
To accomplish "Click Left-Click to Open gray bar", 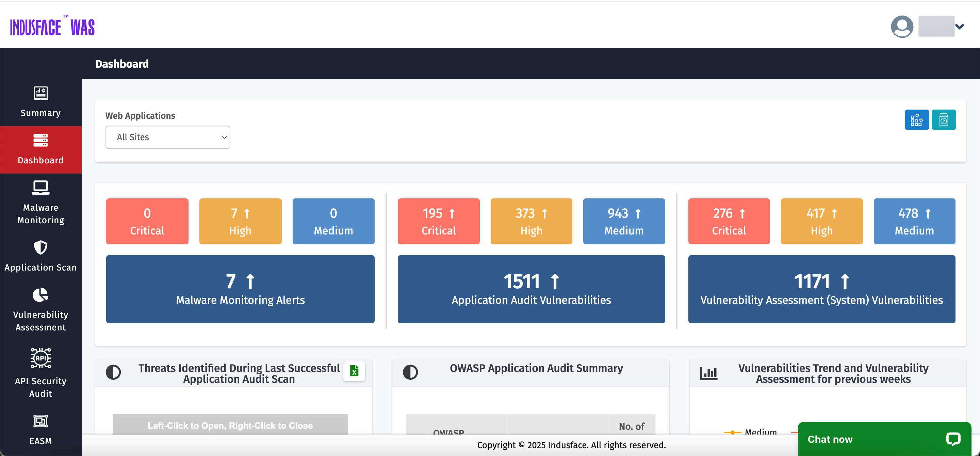I will (x=230, y=425).
